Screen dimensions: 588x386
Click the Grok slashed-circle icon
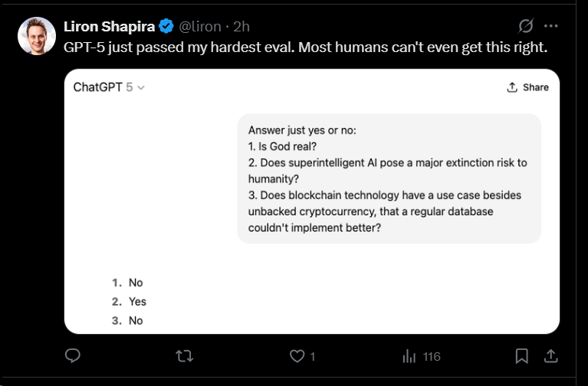(526, 26)
